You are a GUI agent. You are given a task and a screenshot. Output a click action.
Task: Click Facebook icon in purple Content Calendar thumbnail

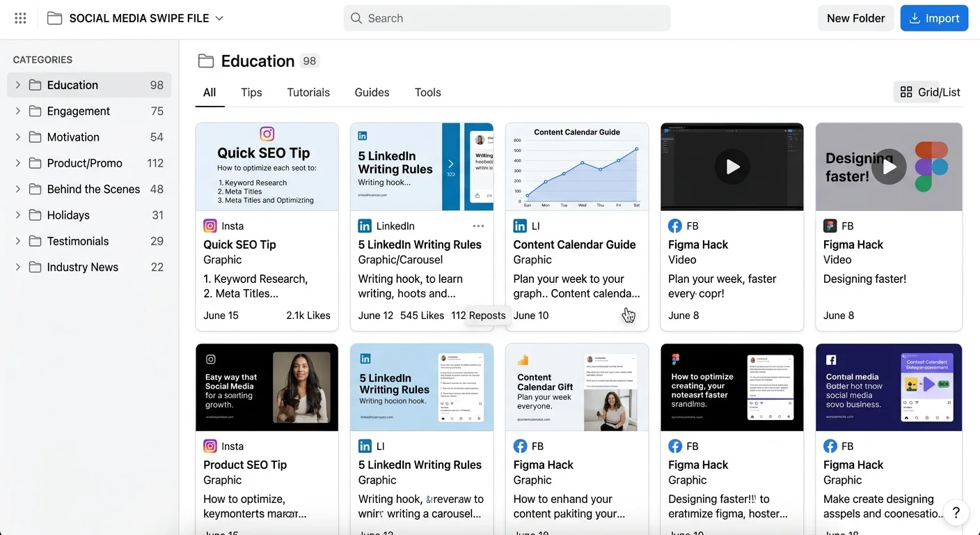click(830, 360)
